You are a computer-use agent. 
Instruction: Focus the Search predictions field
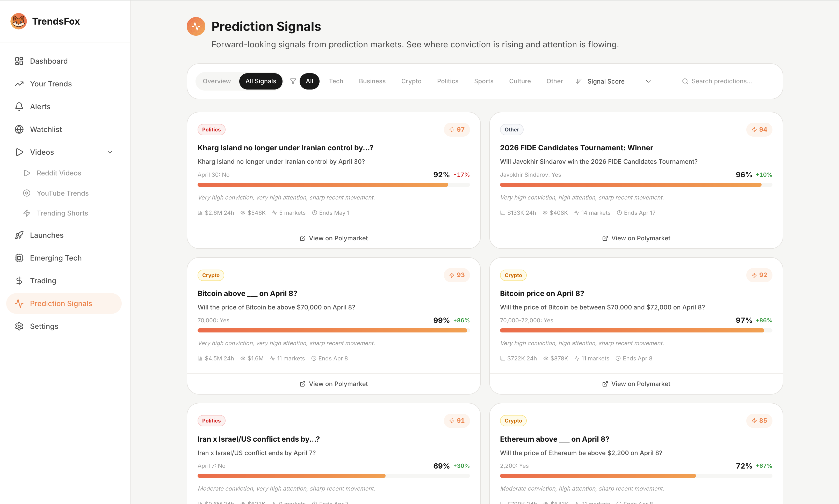(721, 81)
